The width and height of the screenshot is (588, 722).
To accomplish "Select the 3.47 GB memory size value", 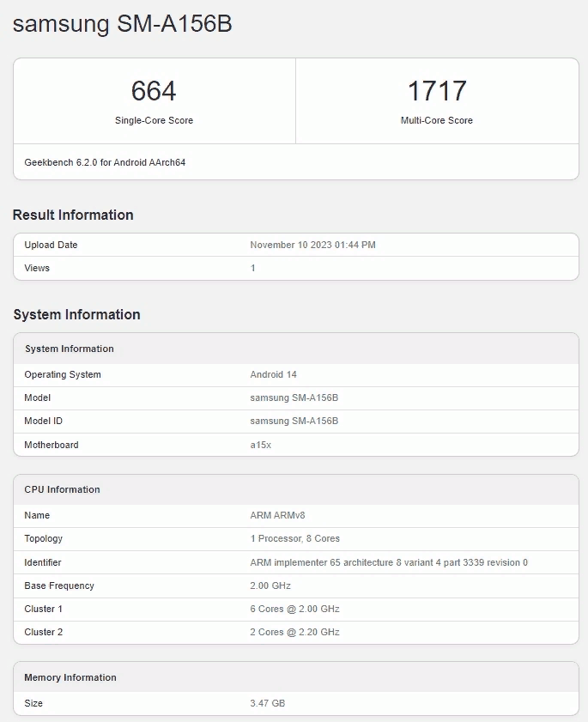I will click(268, 703).
